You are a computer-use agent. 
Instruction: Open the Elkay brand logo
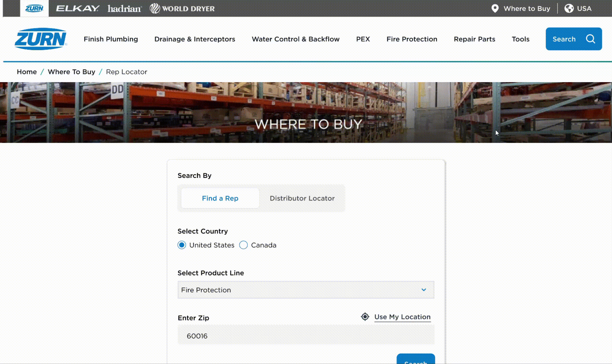pyautogui.click(x=77, y=8)
